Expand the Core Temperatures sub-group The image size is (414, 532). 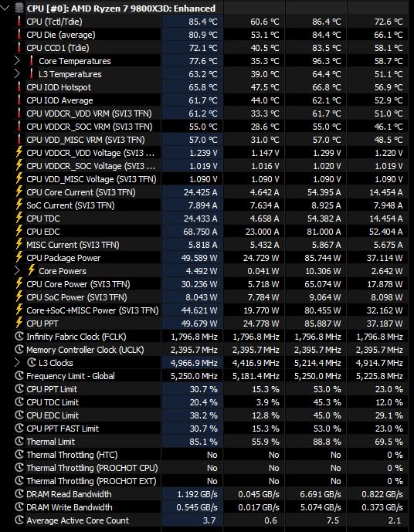(17, 61)
